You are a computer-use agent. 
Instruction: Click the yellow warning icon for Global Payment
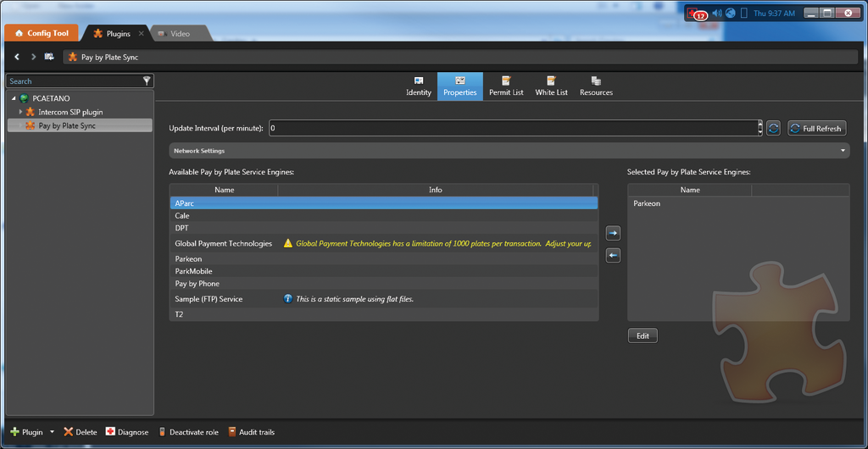(288, 243)
